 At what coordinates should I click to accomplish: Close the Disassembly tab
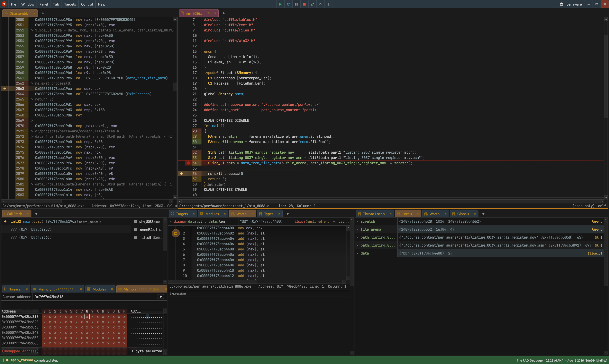(x=34, y=13)
